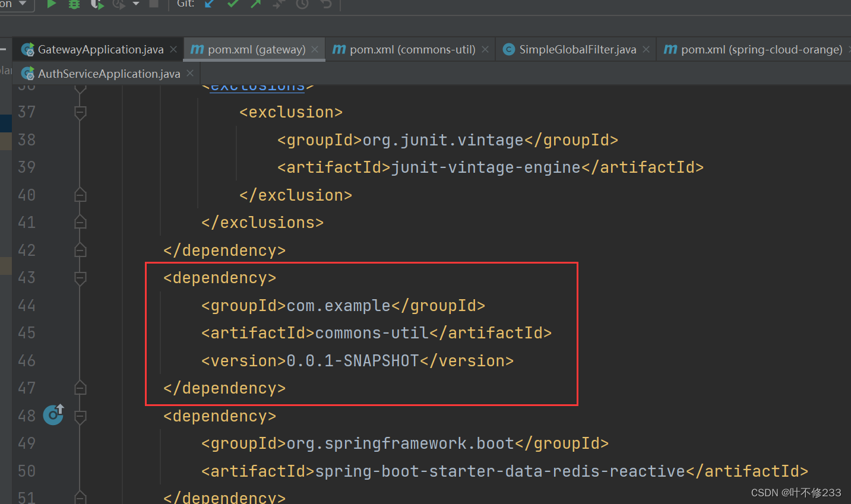The width and height of the screenshot is (851, 504).
Task: Click Git Rollback undo icon
Action: pos(325,4)
